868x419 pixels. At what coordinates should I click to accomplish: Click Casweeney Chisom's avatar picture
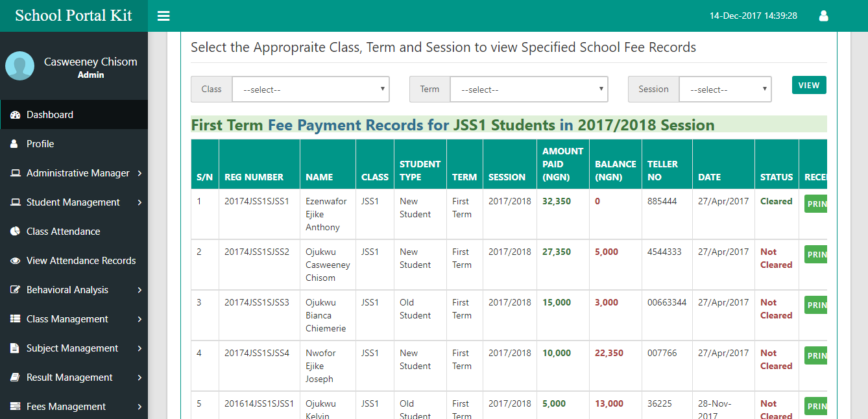pyautogui.click(x=19, y=66)
